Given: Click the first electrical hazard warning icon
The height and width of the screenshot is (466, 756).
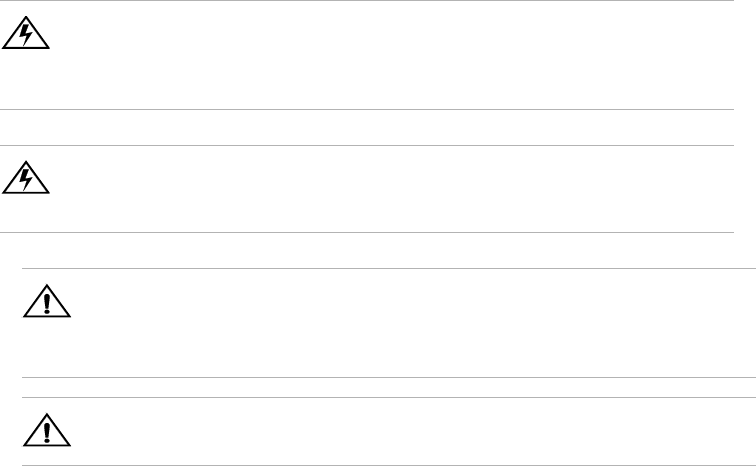Looking at the screenshot, I should 17,36.
